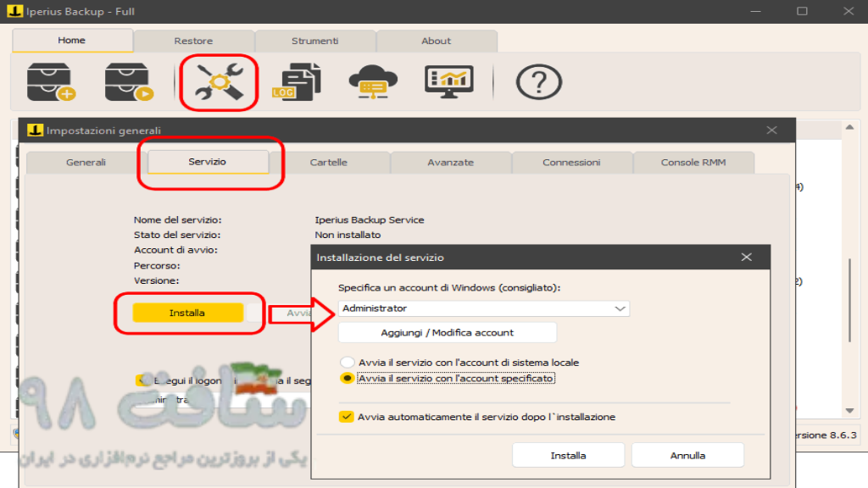Open general settings wrench and screwdriver icon
The image size is (868, 488).
click(220, 82)
